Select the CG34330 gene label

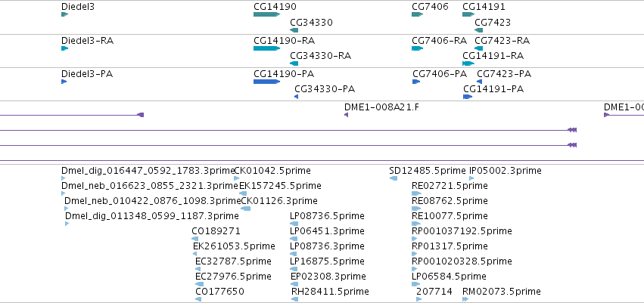pos(311,23)
